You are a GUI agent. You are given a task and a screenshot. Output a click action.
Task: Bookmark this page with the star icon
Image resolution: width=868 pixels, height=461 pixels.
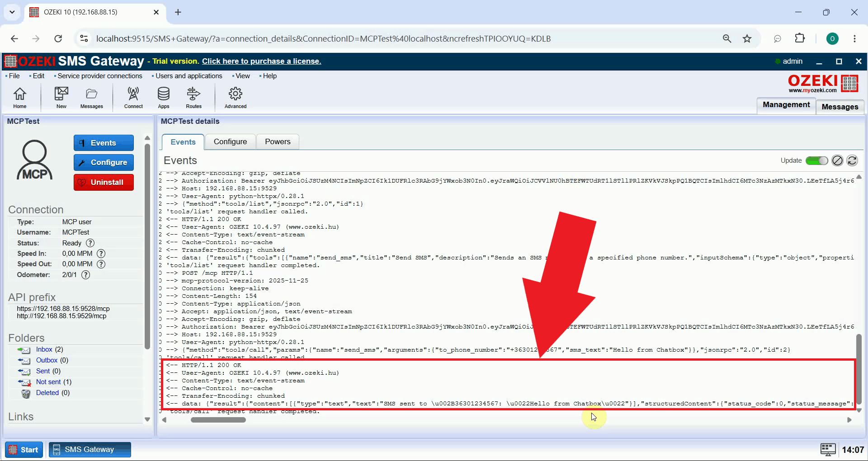pos(747,39)
